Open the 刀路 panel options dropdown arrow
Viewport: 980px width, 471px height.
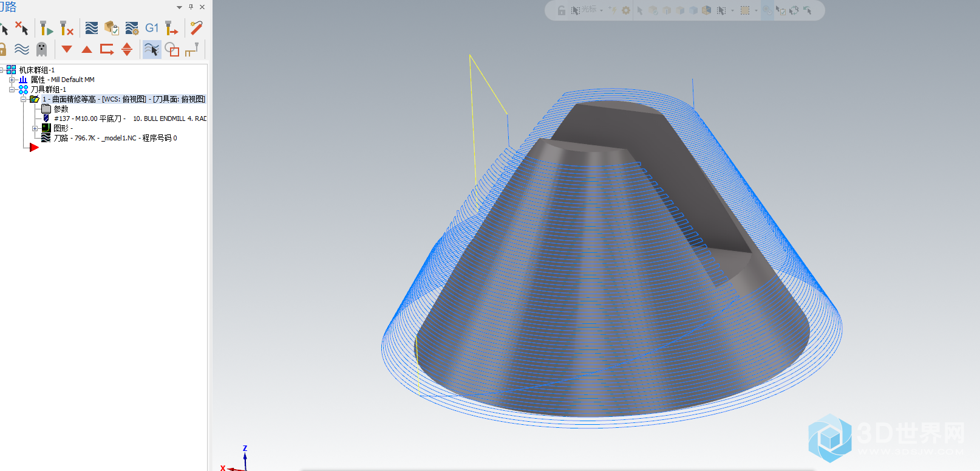[x=179, y=7]
